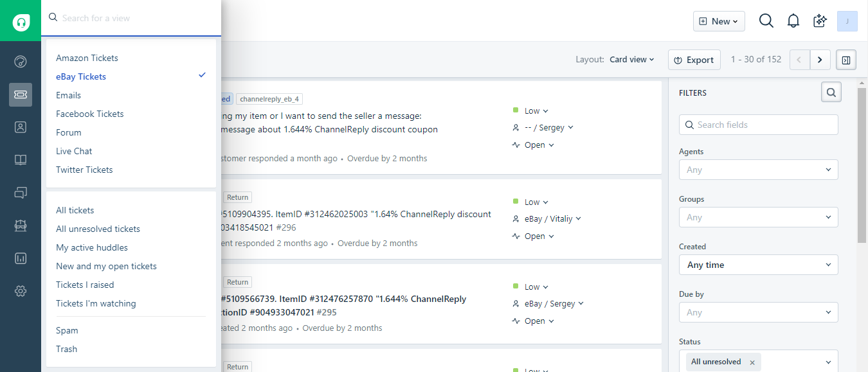Open the notifications bell icon
This screenshot has width=868, height=372.
point(793,21)
